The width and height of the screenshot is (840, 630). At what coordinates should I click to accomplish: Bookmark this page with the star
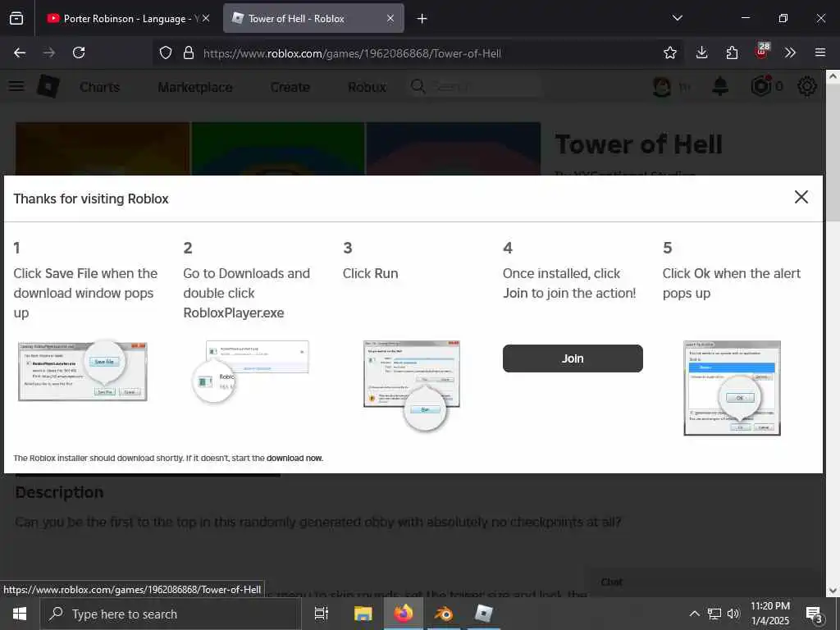coord(669,52)
